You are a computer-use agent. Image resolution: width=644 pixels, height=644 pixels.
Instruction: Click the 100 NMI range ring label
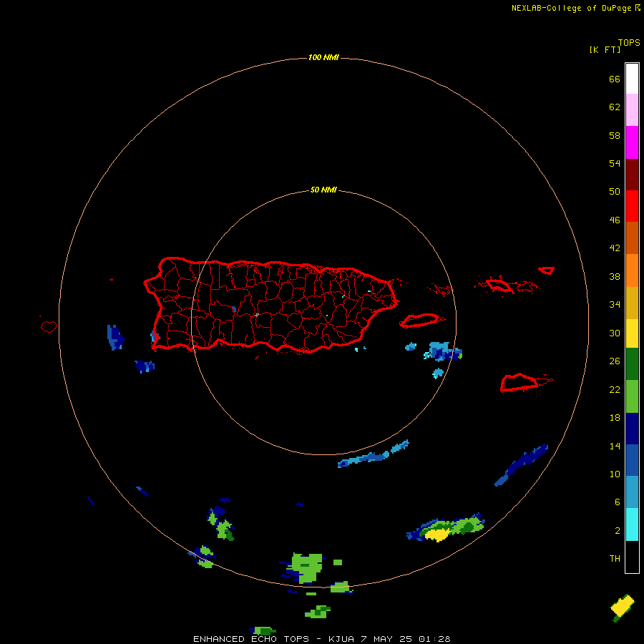[323, 57]
